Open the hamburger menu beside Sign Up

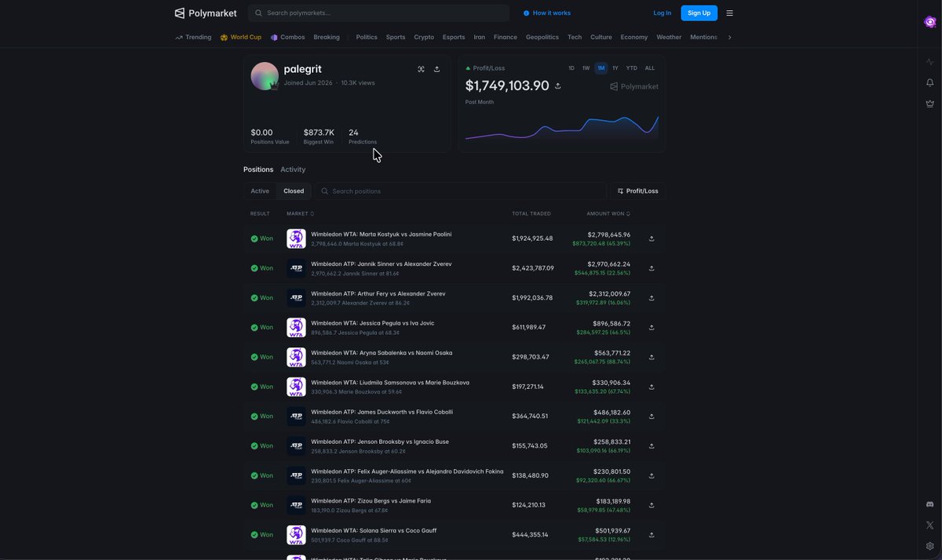(730, 13)
